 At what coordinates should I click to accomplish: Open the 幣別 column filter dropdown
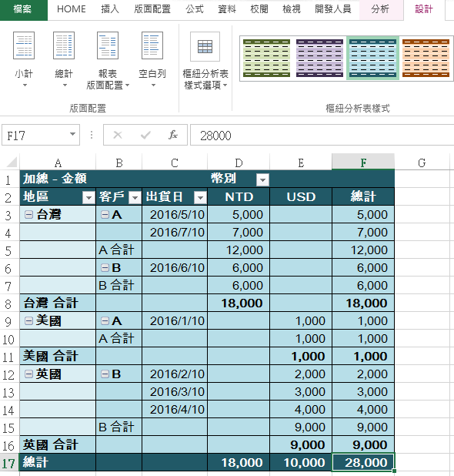(x=262, y=179)
